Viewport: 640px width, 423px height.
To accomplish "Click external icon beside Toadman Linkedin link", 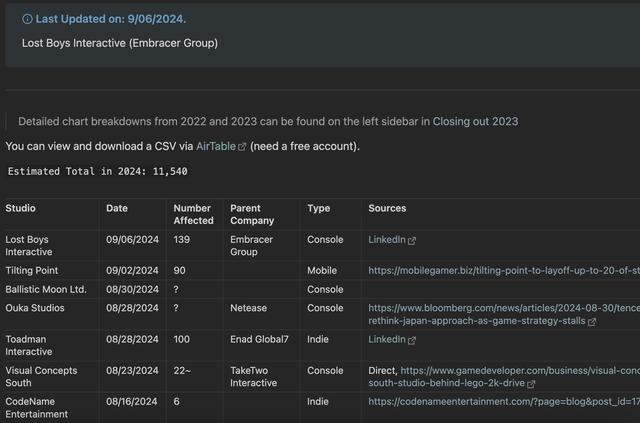I will click(x=412, y=340).
